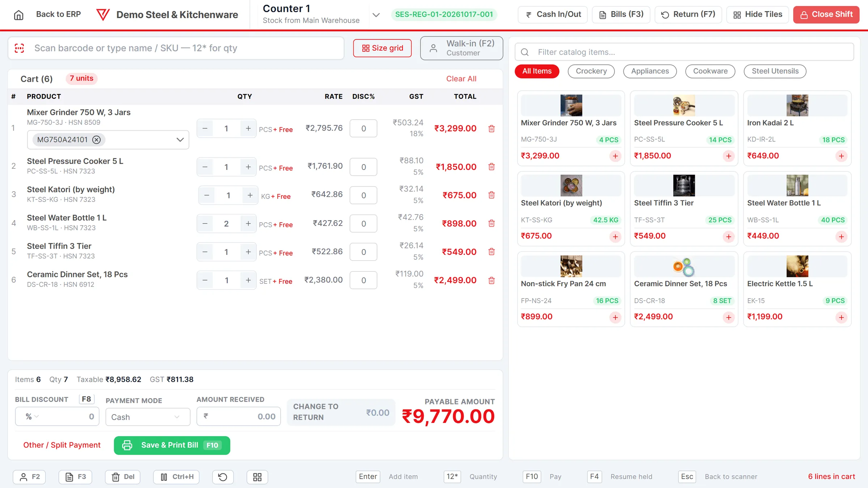This screenshot has width=868, height=488.
Task: Click the undo icon in bottom bar
Action: click(223, 477)
